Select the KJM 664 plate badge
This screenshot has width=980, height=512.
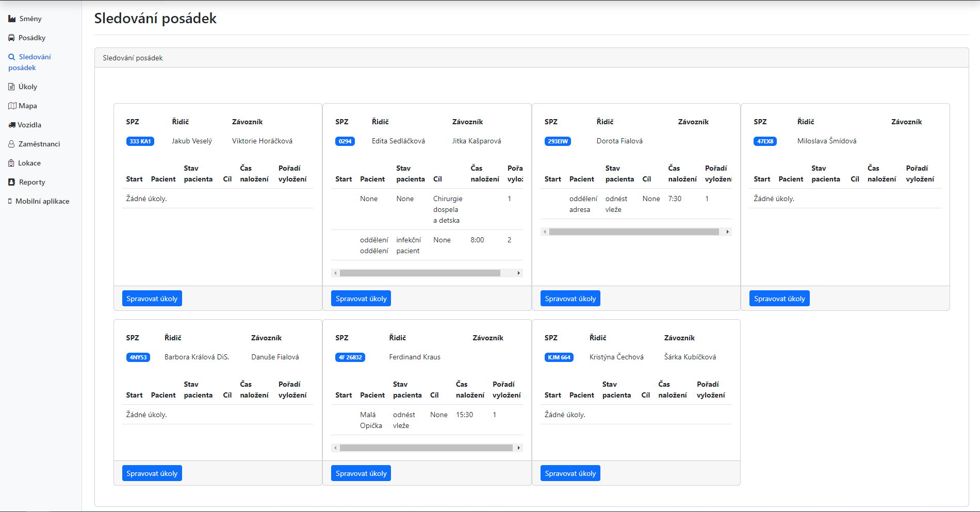tap(559, 357)
